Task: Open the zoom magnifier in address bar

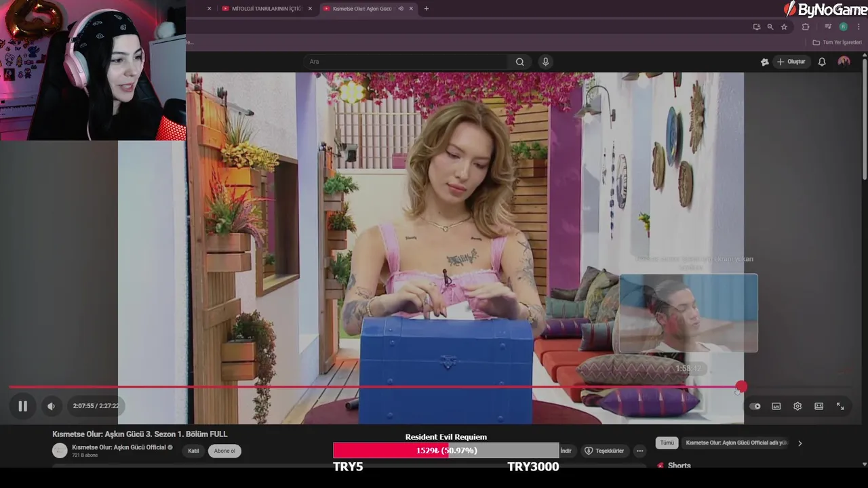Action: 770,27
